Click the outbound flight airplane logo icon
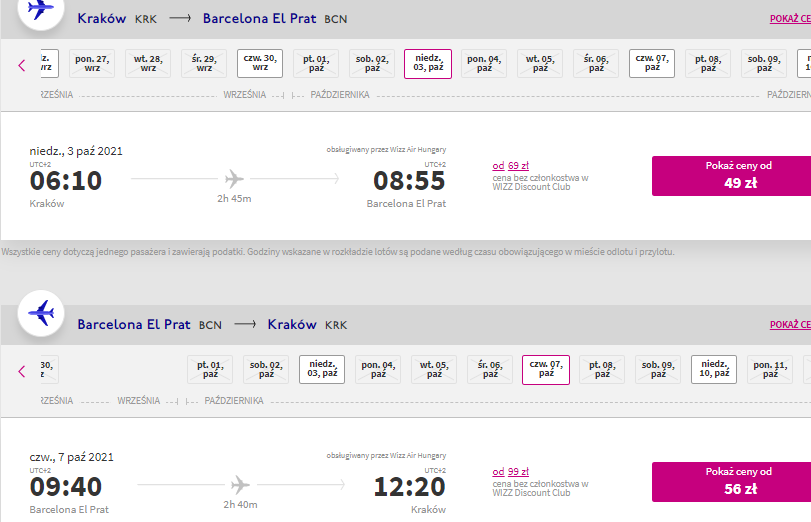This screenshot has width=811, height=522. pyautogui.click(x=41, y=10)
